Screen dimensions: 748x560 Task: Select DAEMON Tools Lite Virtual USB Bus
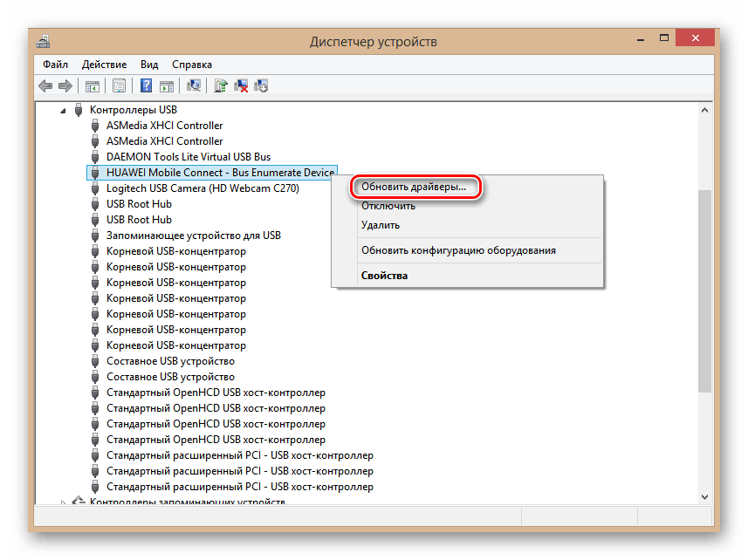point(188,157)
